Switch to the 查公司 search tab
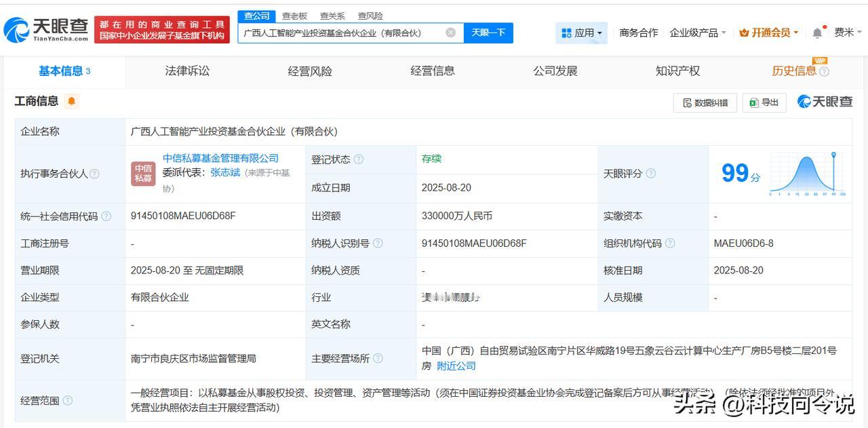 pos(257,16)
